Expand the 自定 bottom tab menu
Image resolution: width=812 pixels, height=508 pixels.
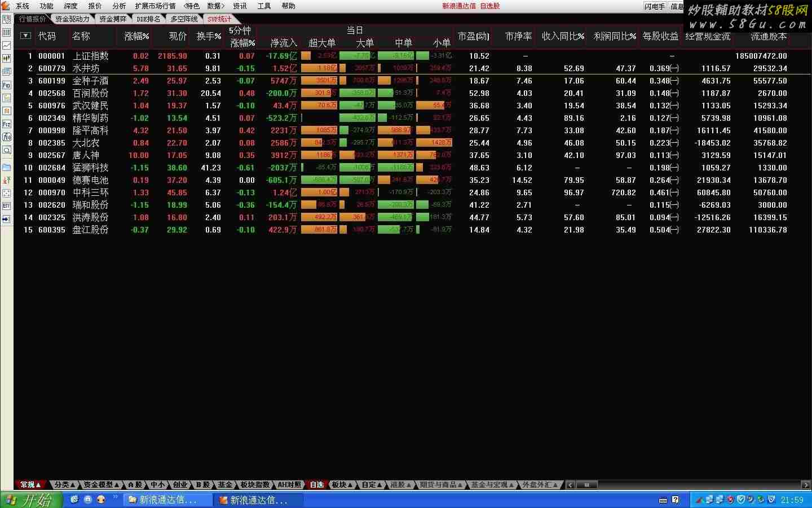(372, 485)
